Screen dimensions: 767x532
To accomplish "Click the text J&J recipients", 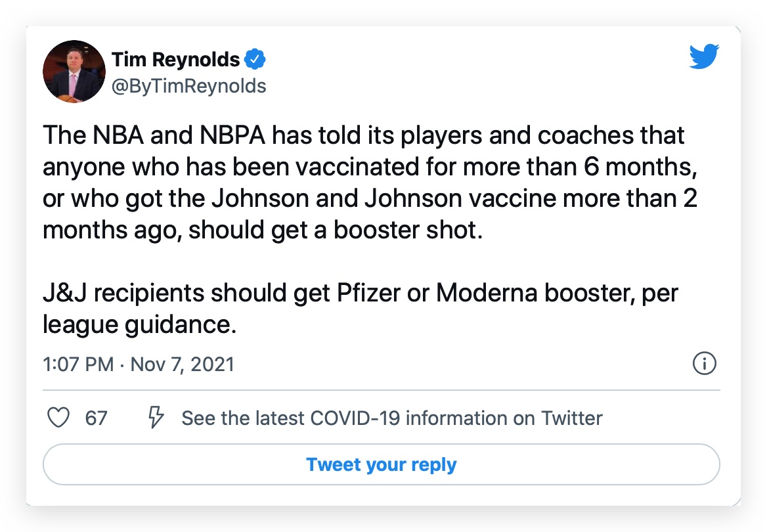I will pyautogui.click(x=123, y=294).
